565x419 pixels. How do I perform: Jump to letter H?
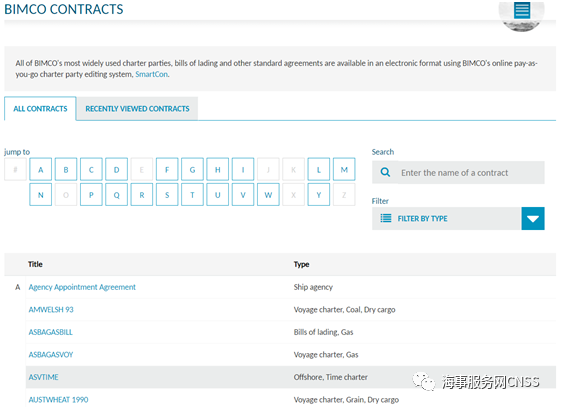point(218,169)
